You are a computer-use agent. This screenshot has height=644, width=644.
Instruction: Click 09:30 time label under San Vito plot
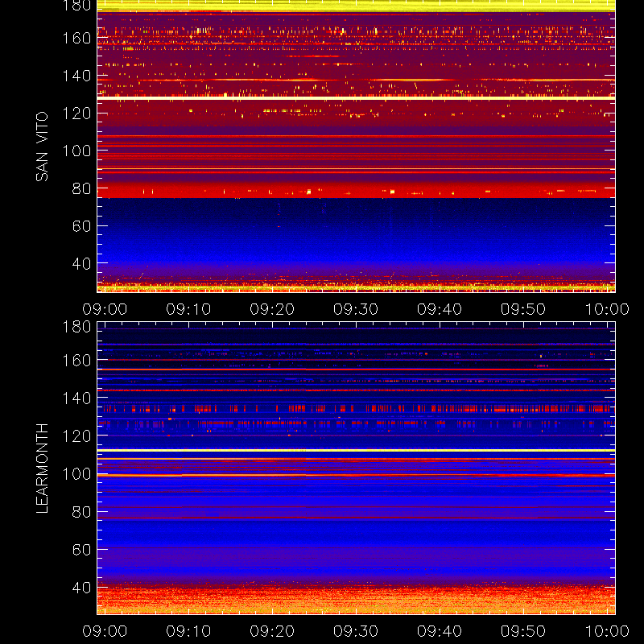[x=356, y=309]
